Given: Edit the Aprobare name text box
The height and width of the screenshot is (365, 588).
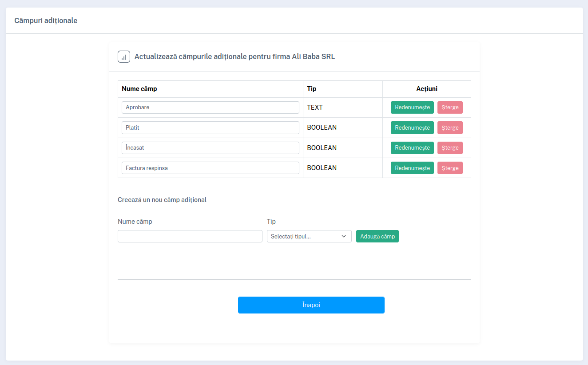Looking at the screenshot, I should click(210, 107).
